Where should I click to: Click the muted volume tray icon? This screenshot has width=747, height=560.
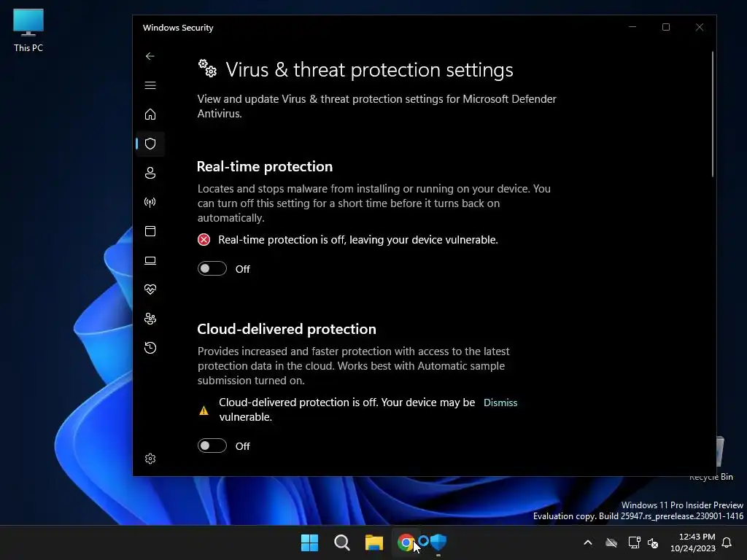coord(653,542)
